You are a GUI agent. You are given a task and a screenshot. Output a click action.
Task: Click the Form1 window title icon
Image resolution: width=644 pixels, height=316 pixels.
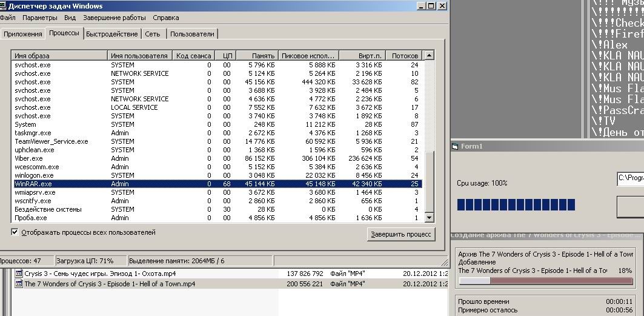[456, 147]
